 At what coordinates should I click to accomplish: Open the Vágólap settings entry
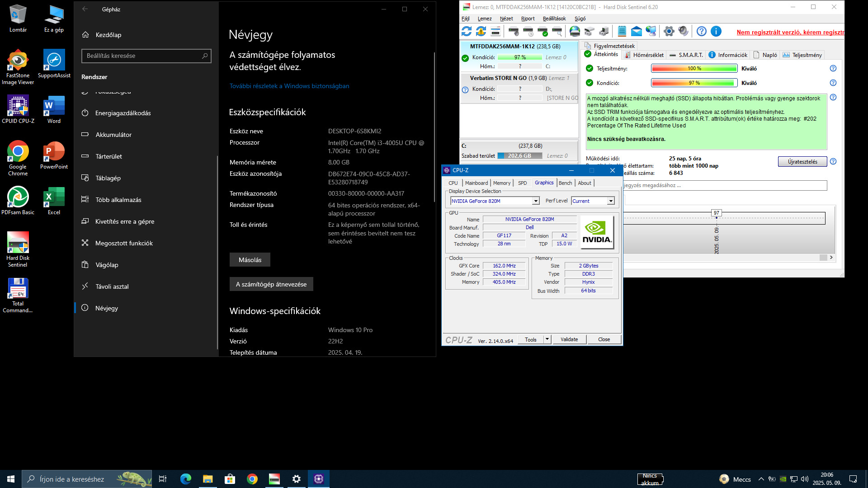107,265
